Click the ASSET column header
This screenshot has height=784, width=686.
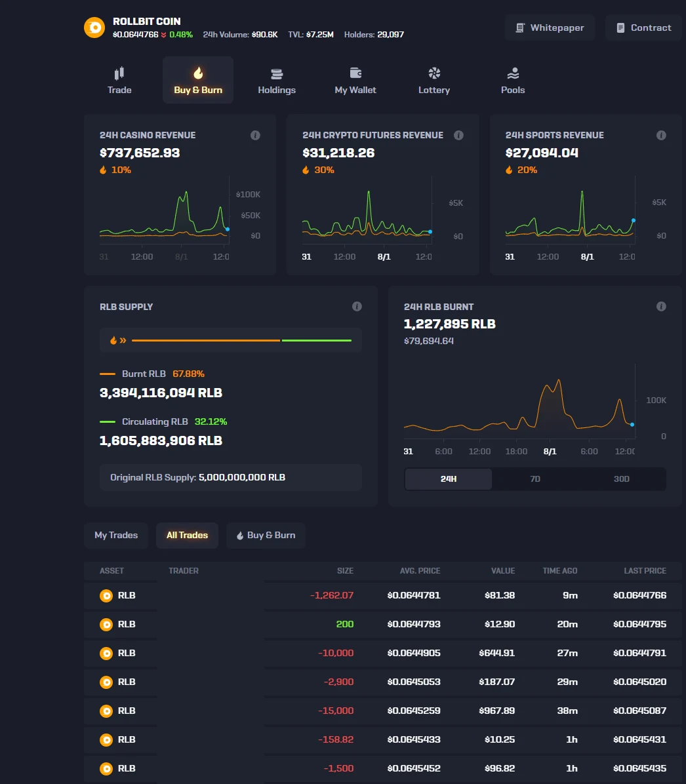(x=111, y=571)
